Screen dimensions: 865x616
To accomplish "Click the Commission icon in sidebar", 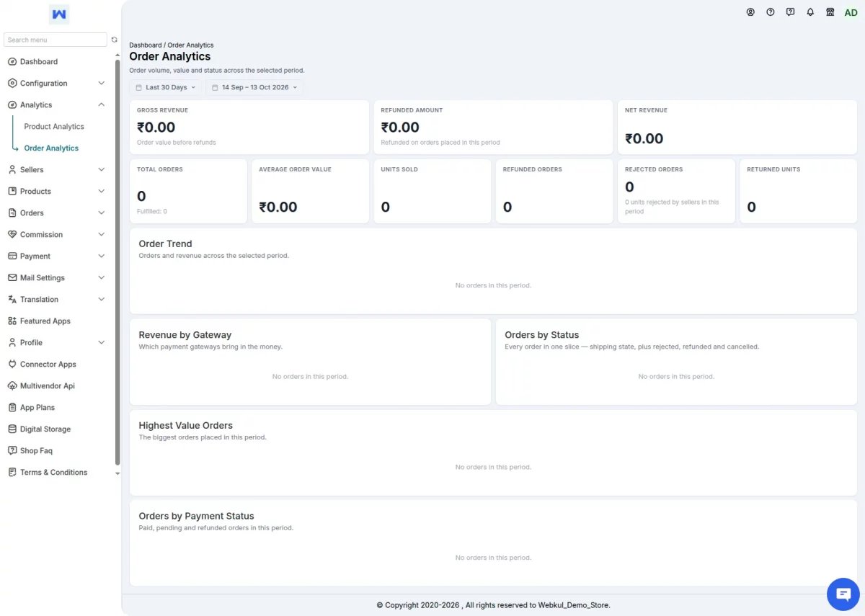I will pos(12,235).
